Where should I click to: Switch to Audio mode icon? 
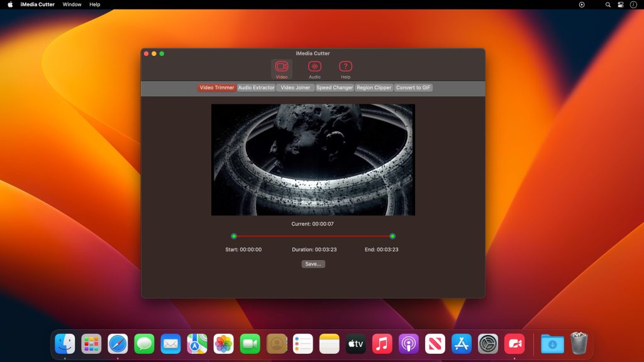(x=314, y=67)
